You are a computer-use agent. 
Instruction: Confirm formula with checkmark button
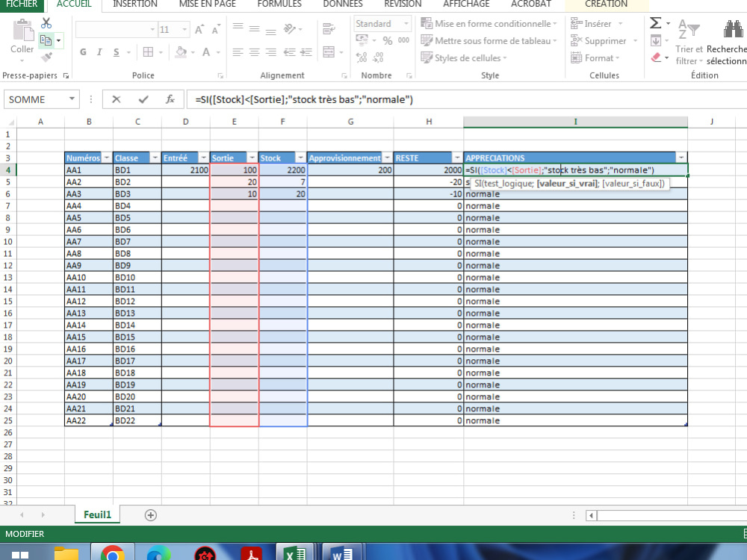[x=143, y=99]
